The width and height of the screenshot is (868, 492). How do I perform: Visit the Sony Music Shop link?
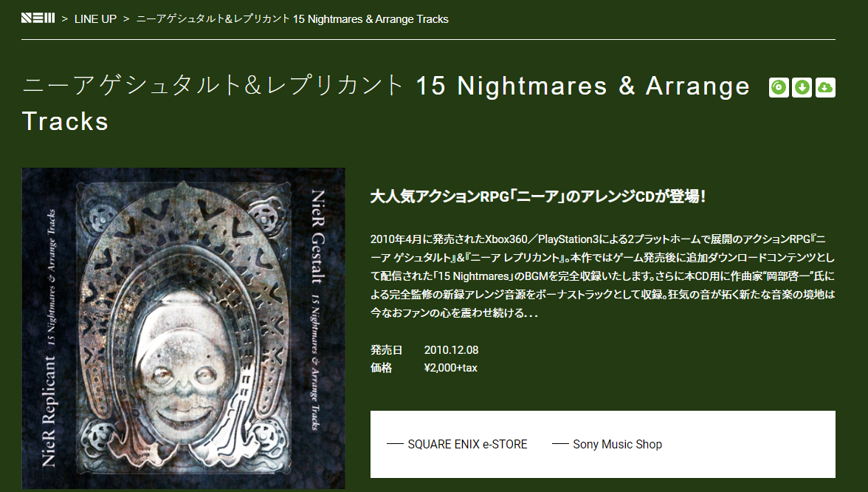617,445
